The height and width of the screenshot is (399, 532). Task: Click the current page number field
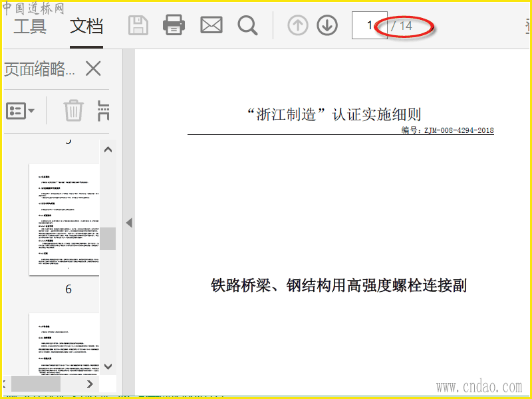pyautogui.click(x=370, y=25)
